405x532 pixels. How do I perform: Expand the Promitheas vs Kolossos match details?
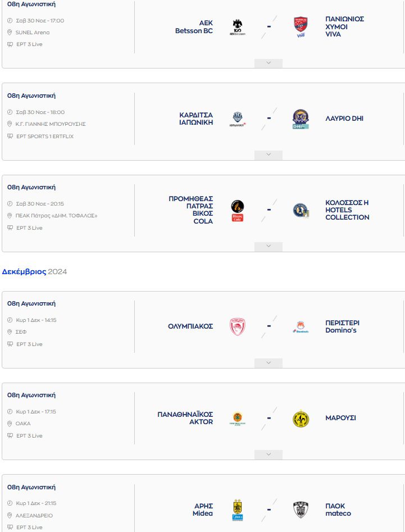coord(269,246)
